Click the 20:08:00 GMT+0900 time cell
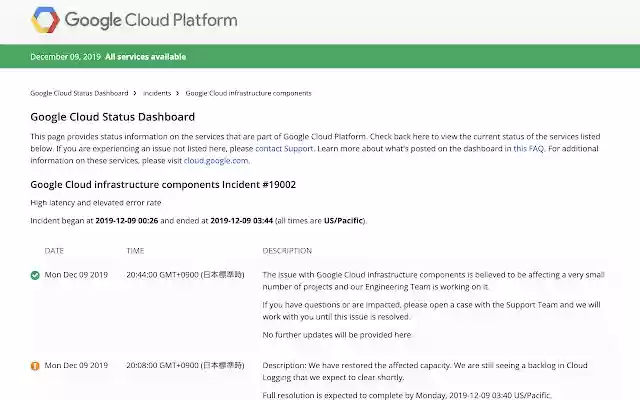The image size is (640, 400). point(185,365)
